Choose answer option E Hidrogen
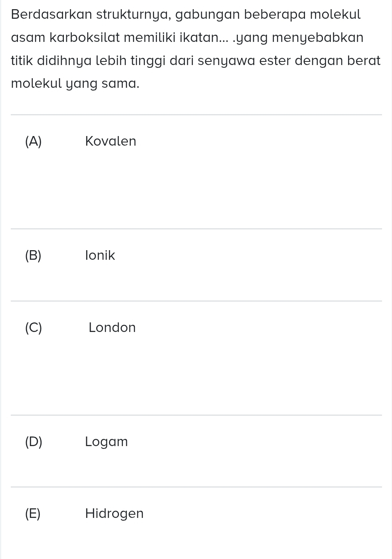 click(x=196, y=523)
